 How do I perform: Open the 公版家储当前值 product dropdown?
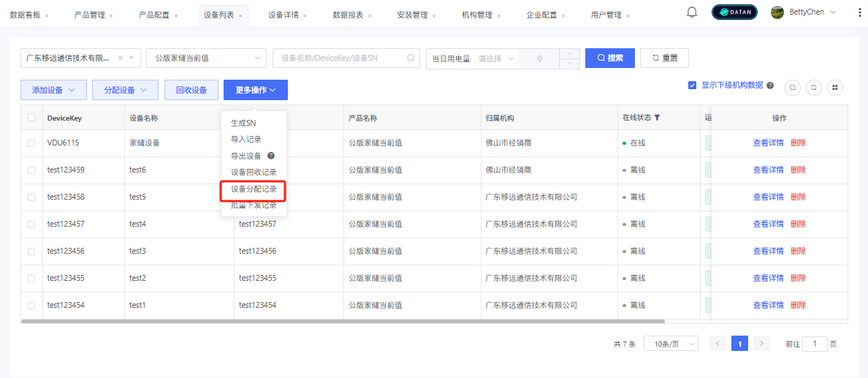pos(206,58)
